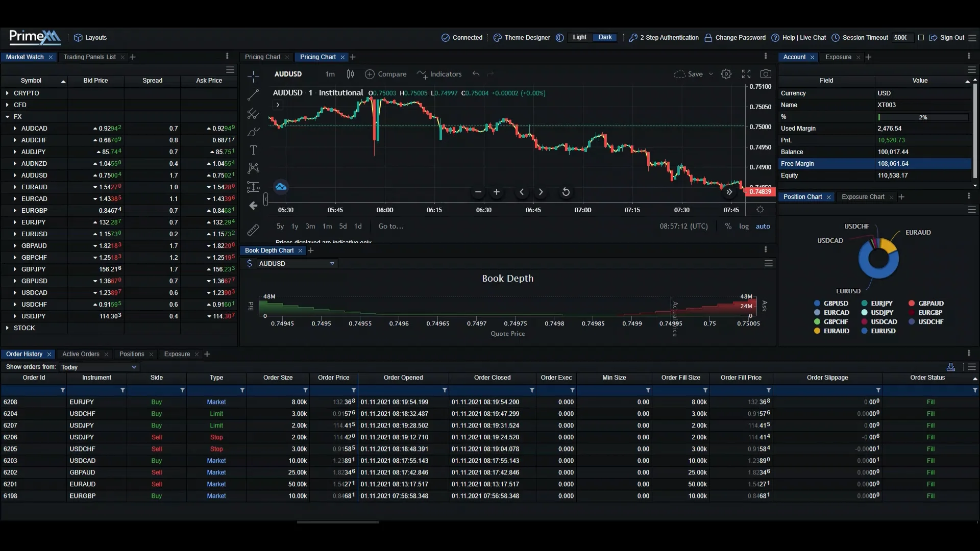
Task: Open the Exposure Chart tab
Action: pos(863,197)
